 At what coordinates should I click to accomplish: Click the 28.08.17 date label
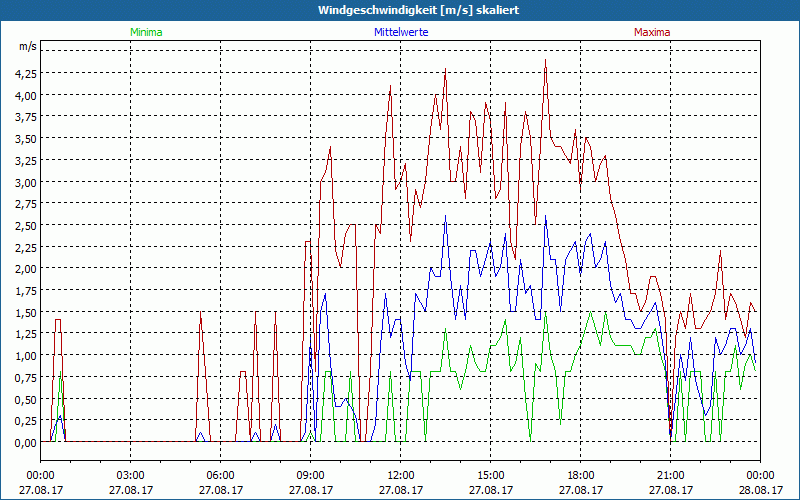tap(760, 490)
